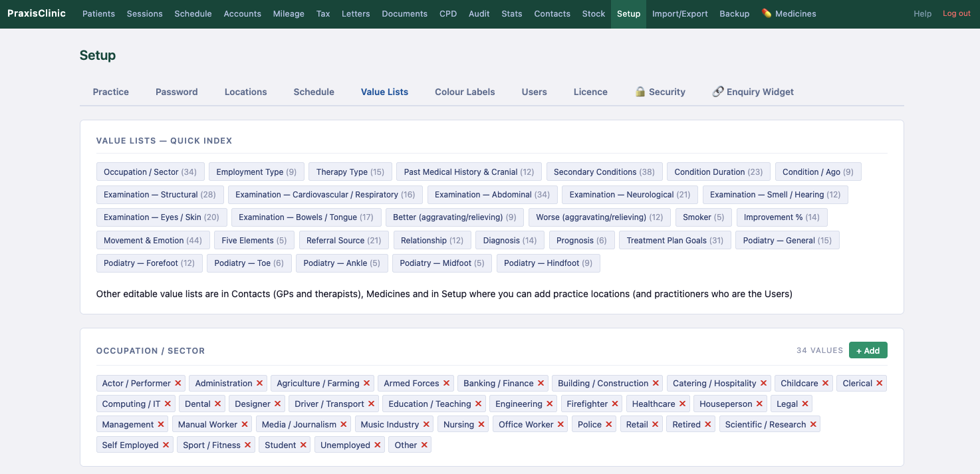The image size is (980, 474).
Task: Jump to Employment Type value list
Action: (x=257, y=172)
